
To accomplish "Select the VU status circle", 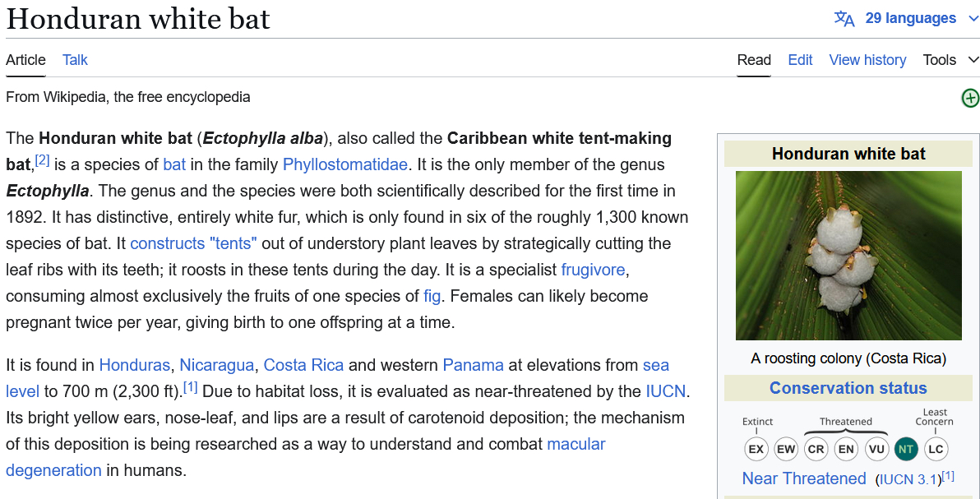I will point(876,449).
